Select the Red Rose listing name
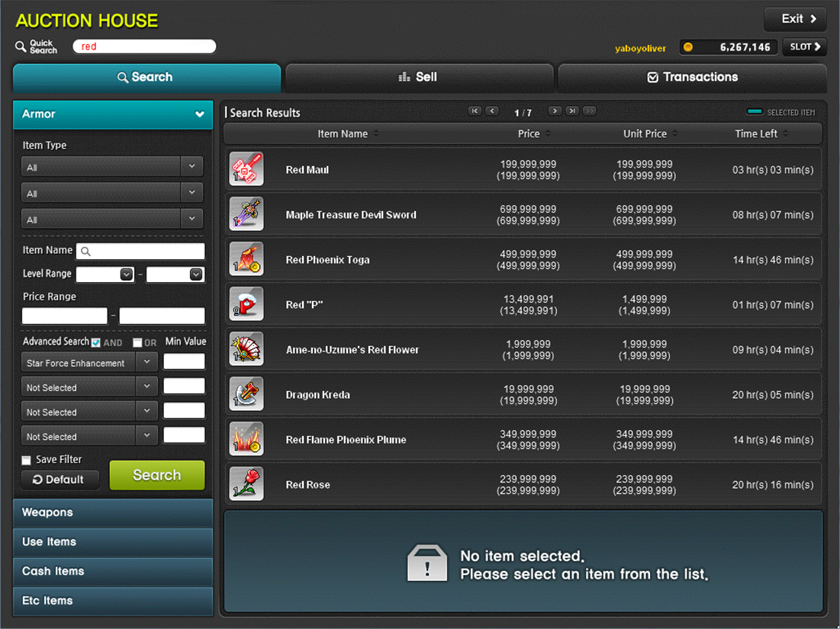Viewport: 840px width, 629px height. click(307, 484)
